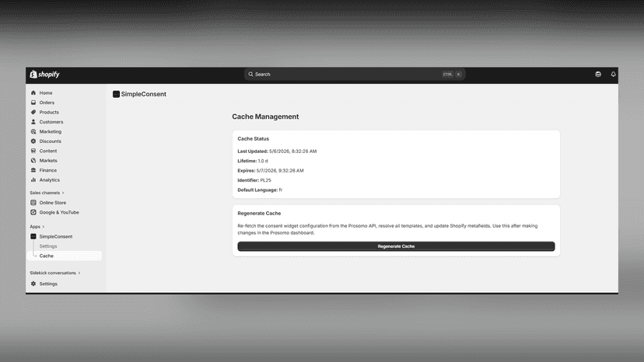Open the store icon in top bar

click(x=598, y=75)
